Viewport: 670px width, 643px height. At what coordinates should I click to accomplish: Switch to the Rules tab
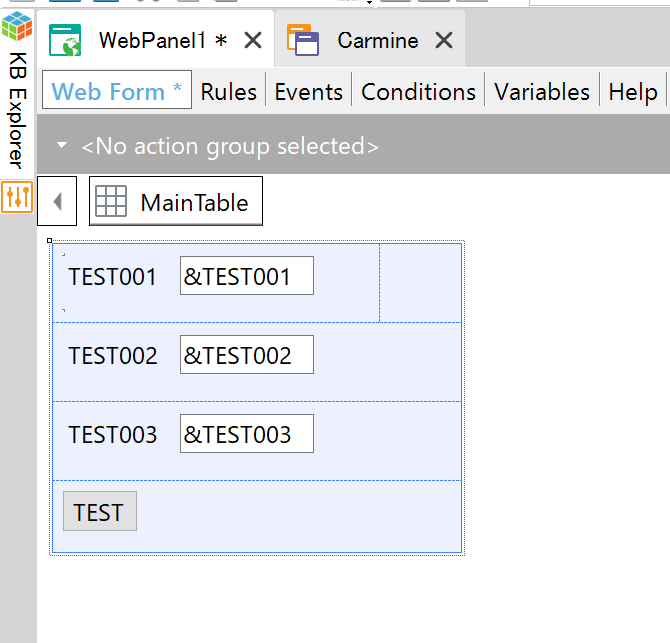[x=229, y=92]
